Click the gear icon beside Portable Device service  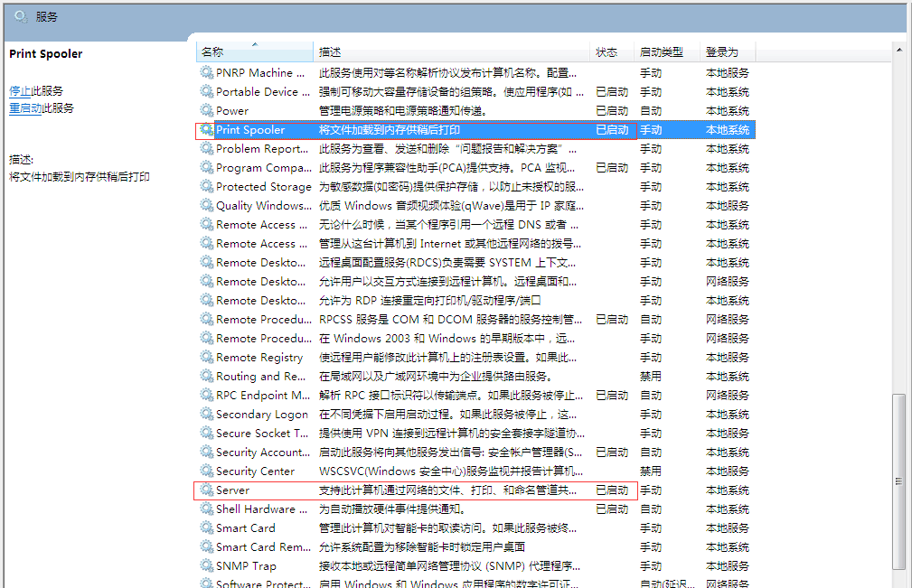(206, 91)
